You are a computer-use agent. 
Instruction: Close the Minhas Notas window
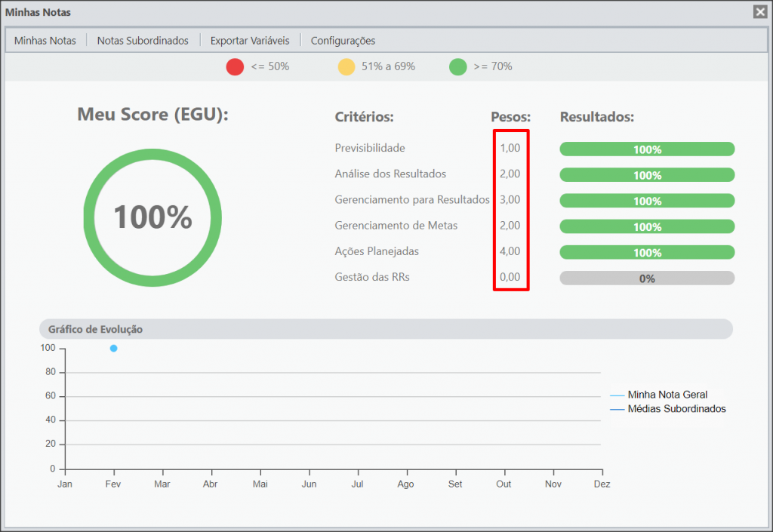click(759, 12)
